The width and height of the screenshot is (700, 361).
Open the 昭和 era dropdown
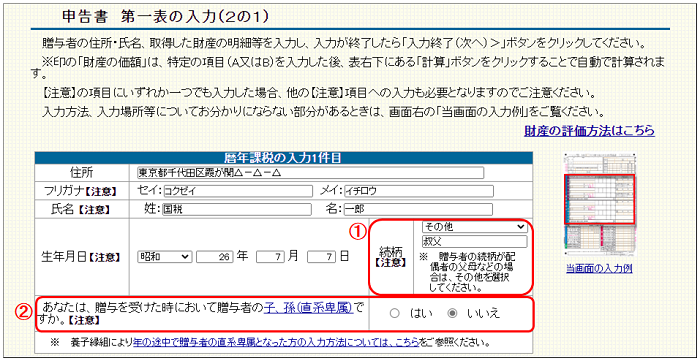(x=165, y=257)
